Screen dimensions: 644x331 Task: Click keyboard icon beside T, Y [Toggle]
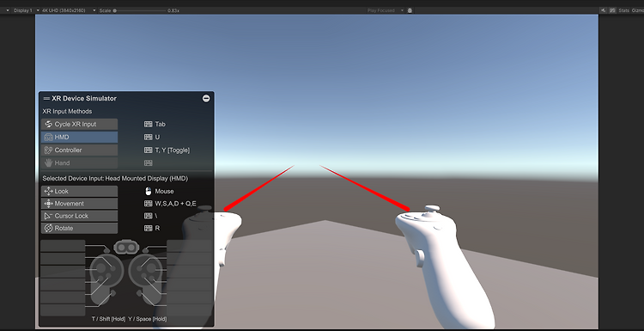149,150
